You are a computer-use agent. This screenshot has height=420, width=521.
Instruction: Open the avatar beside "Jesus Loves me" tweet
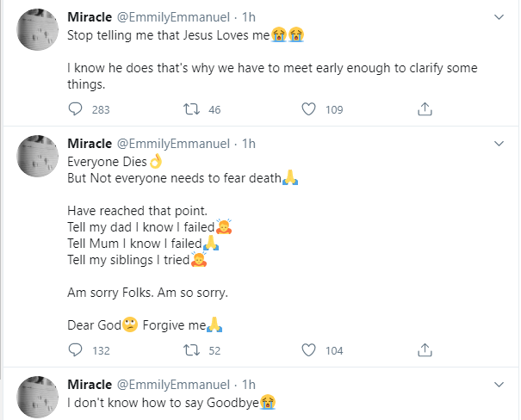(39, 33)
